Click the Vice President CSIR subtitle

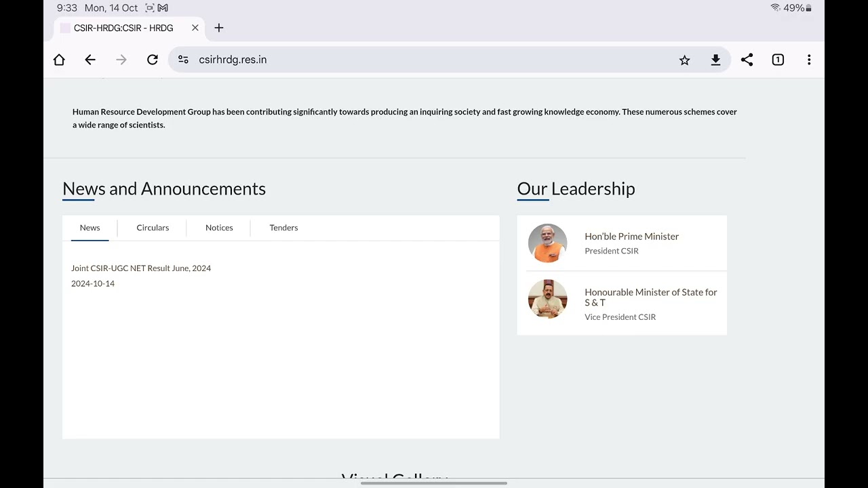(x=620, y=317)
